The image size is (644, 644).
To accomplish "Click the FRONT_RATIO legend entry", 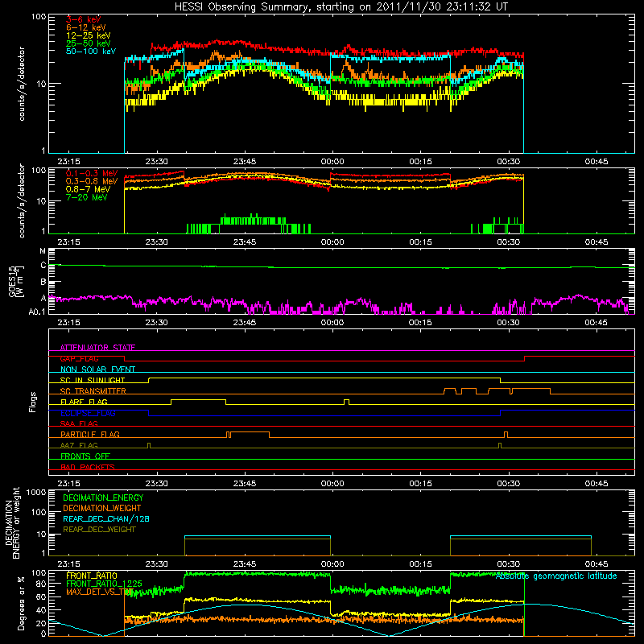I will coord(92,576).
